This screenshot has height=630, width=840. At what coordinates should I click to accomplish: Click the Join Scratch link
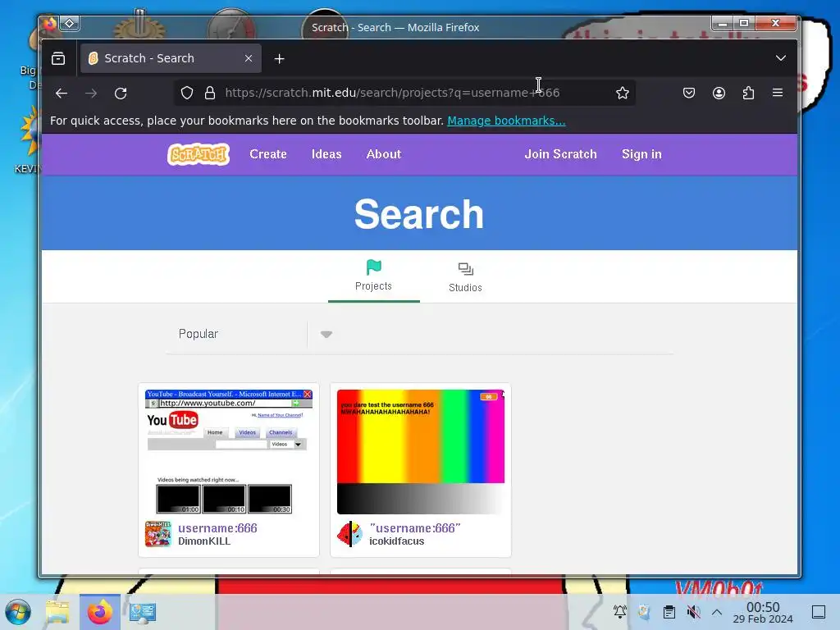coord(560,154)
